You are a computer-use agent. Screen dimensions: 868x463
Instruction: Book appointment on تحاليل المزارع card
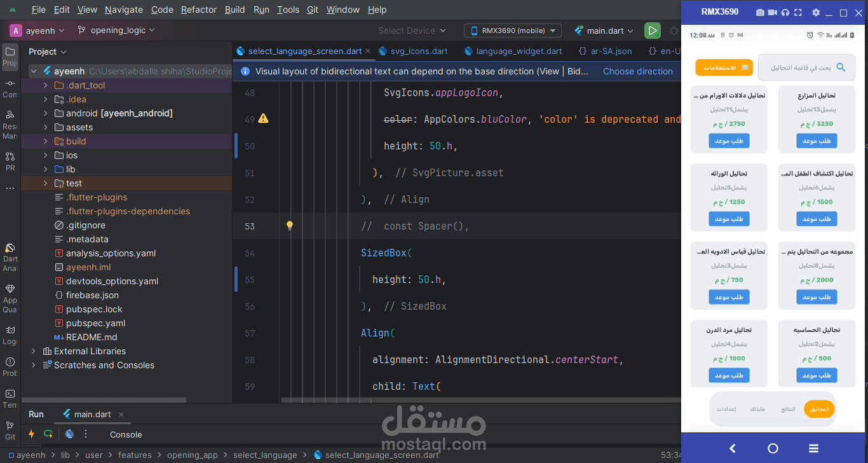tap(817, 141)
